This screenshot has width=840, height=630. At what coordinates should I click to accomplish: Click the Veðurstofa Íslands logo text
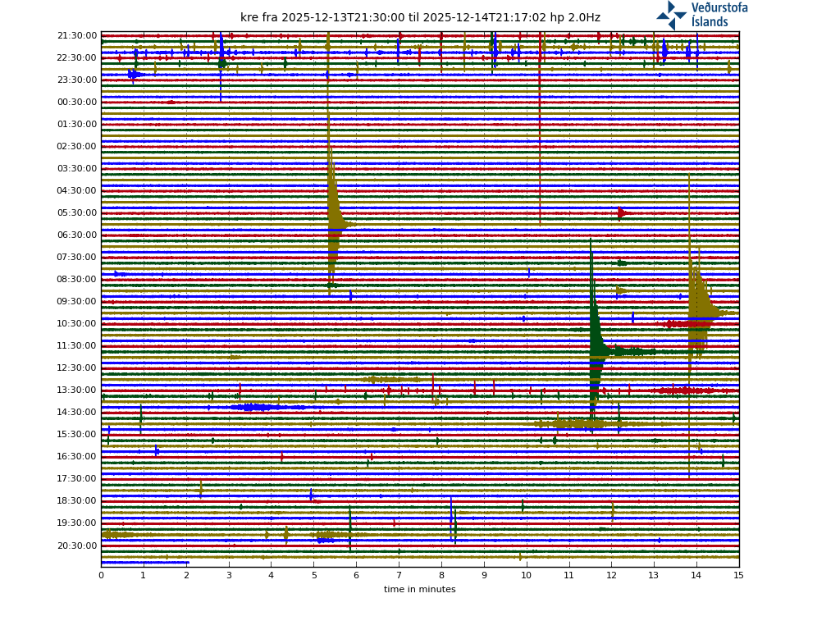719,15
